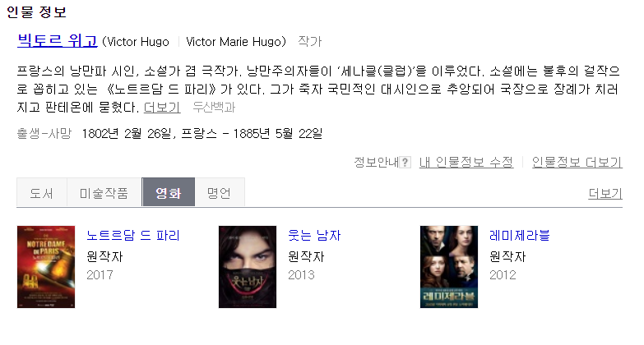
Task: Click the 웃는 남자 title link
Action: click(x=314, y=235)
